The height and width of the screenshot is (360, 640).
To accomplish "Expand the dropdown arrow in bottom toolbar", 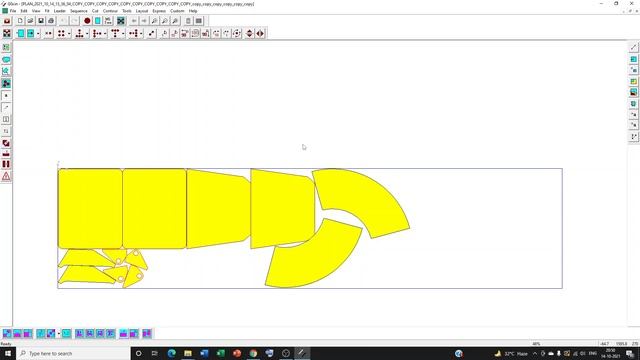I will pos(59,333).
